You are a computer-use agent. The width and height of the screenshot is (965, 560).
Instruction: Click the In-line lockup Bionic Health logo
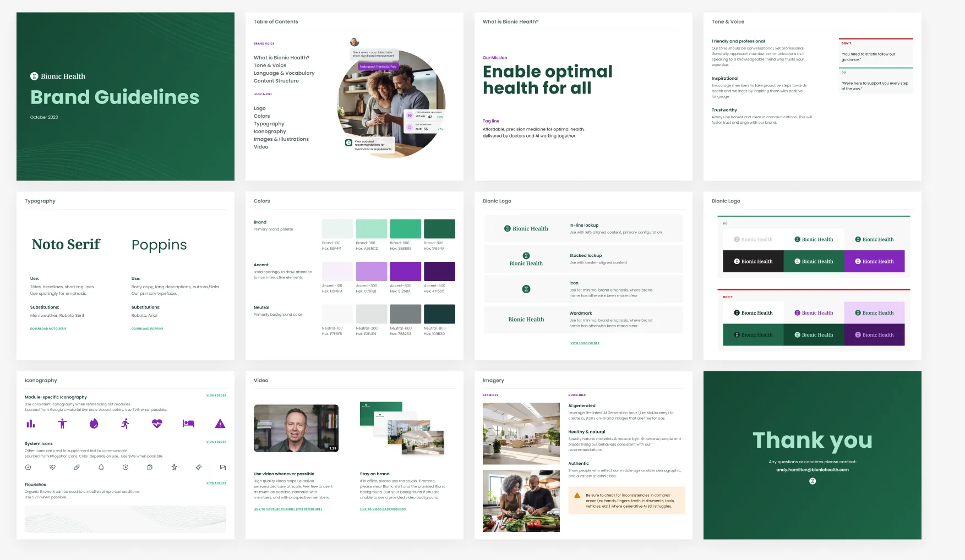coord(526,228)
